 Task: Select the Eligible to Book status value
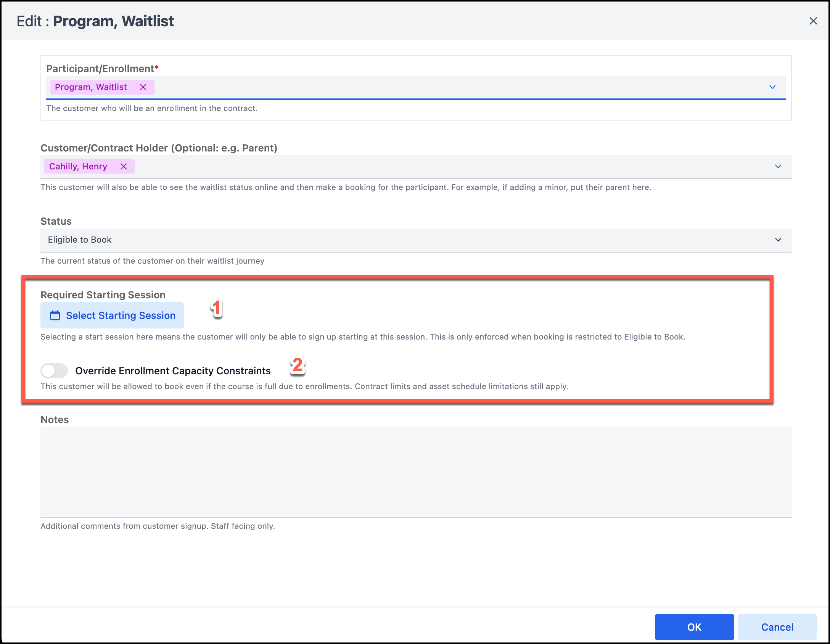pos(80,240)
